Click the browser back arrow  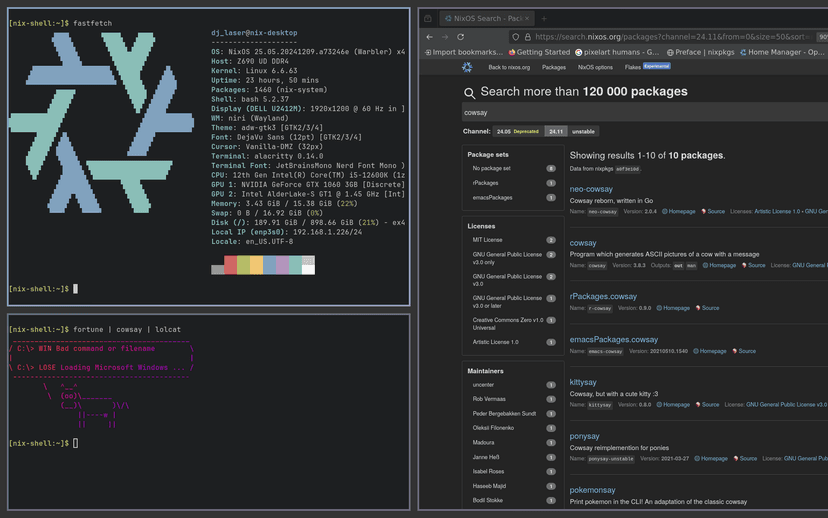[x=430, y=36]
